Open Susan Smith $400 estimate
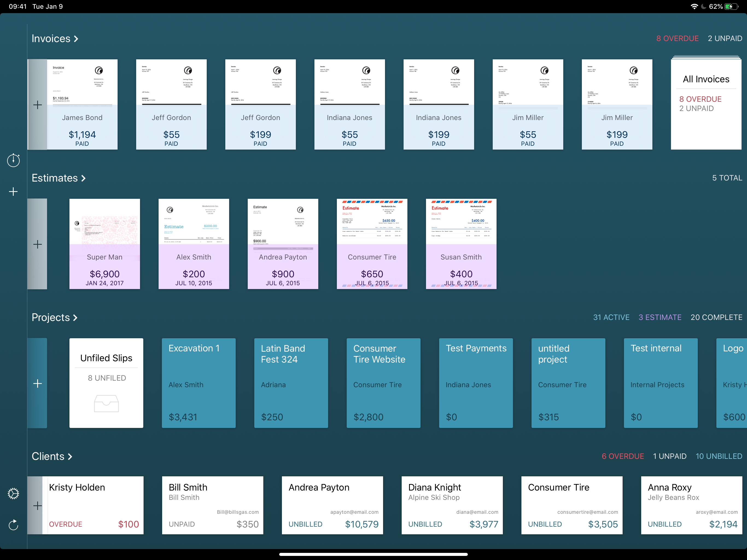The height and width of the screenshot is (560, 747). click(461, 244)
